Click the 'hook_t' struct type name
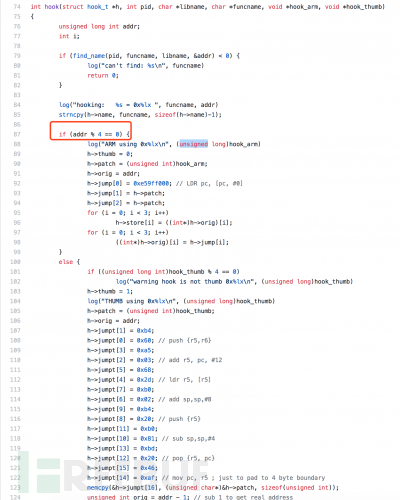This screenshot has height=500, width=400. [x=98, y=7]
